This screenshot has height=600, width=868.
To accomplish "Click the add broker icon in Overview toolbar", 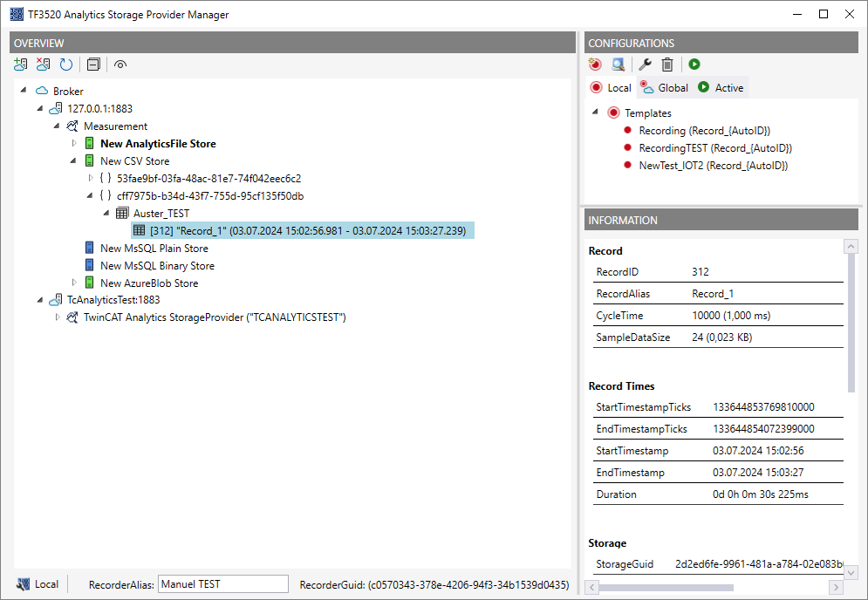I will point(20,65).
